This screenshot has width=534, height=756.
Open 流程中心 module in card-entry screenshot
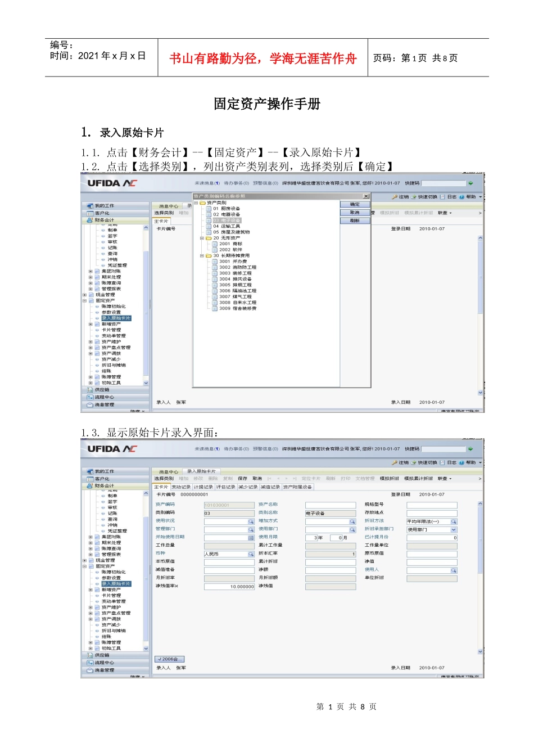[x=116, y=663]
